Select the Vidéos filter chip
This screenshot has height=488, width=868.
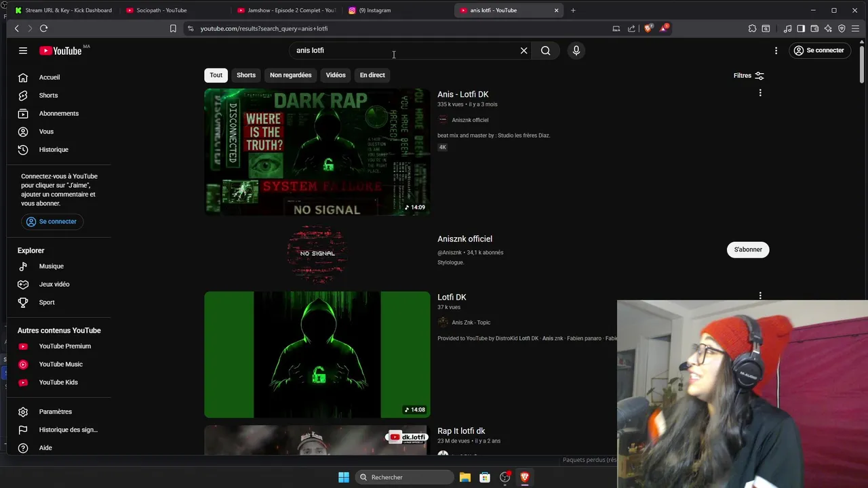point(336,75)
